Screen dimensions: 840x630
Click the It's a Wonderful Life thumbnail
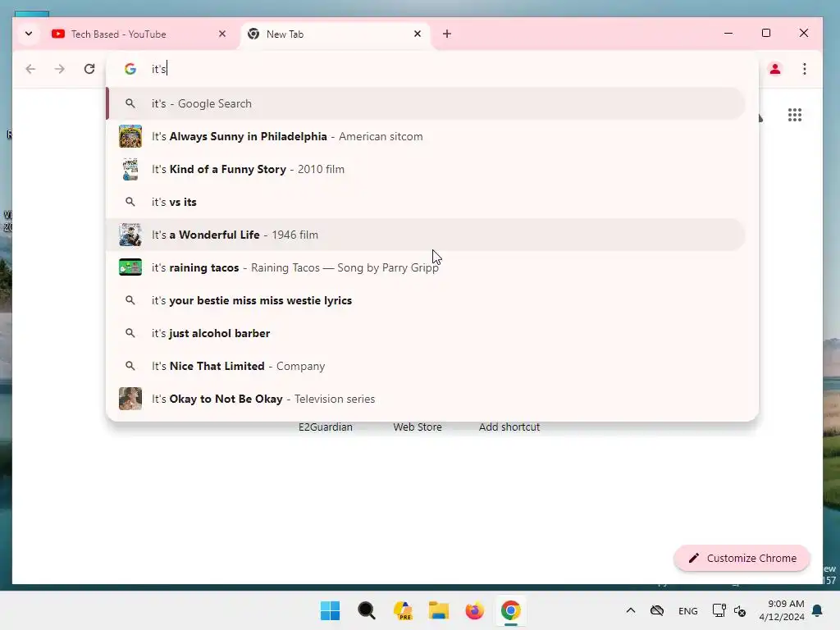click(x=130, y=235)
